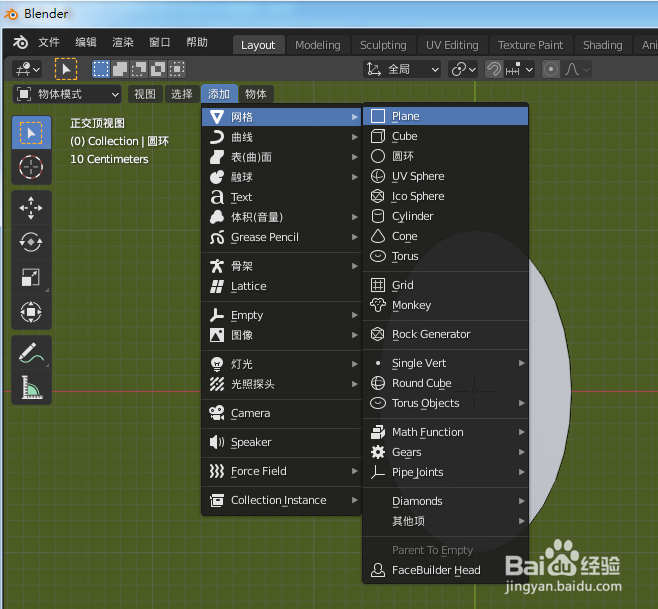
Task: Switch to the Sculpting workspace tab
Action: click(x=383, y=45)
